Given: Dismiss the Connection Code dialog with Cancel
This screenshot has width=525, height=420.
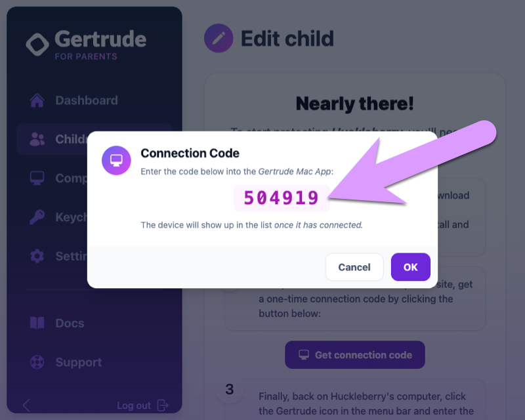Looking at the screenshot, I should click(354, 267).
